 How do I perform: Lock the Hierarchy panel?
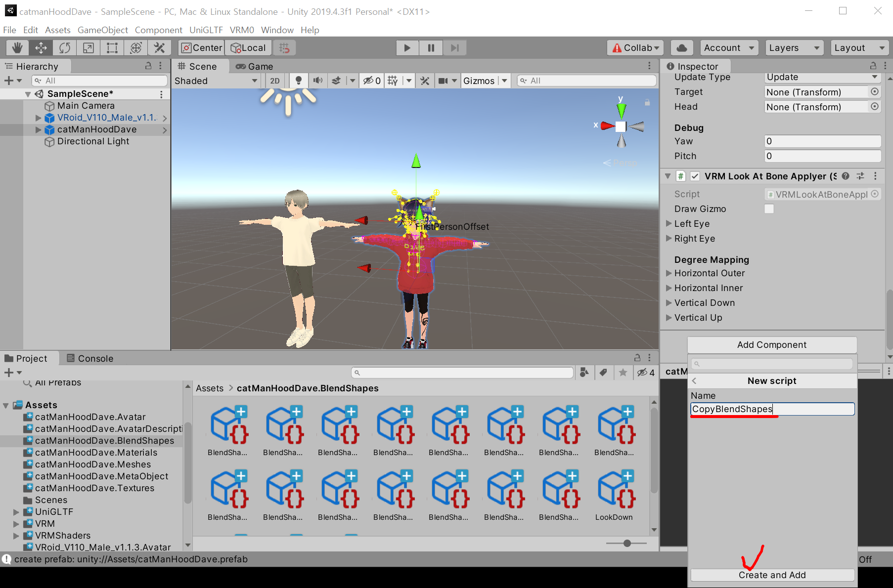click(148, 66)
